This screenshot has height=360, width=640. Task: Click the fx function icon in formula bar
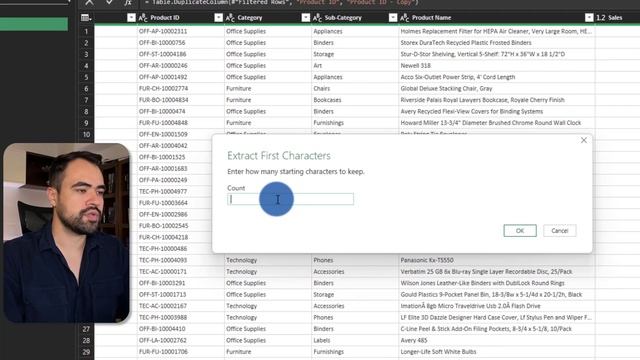pyautogui.click(x=128, y=2)
